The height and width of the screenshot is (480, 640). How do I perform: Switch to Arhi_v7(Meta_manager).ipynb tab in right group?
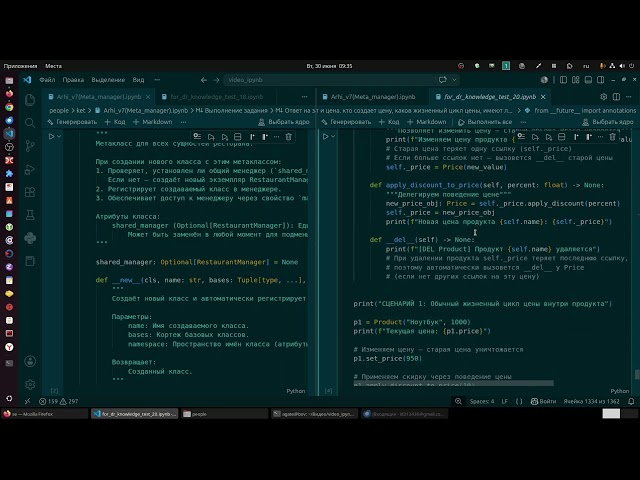click(373, 97)
